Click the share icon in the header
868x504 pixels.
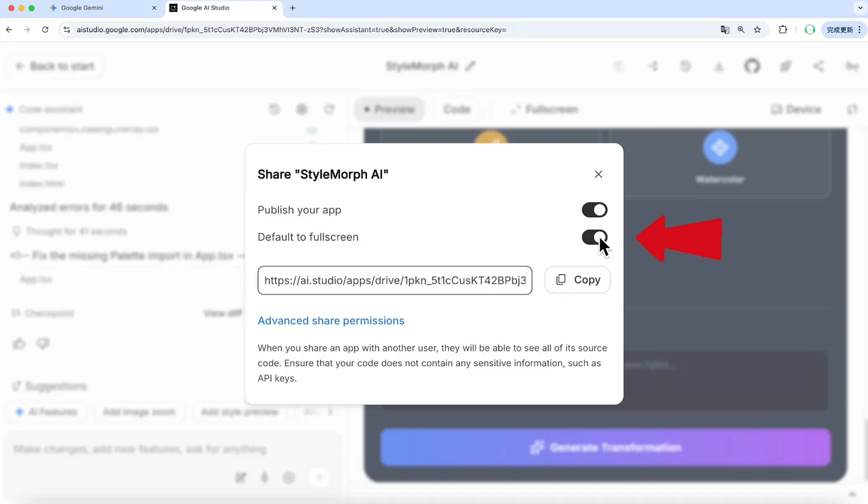[x=818, y=66]
